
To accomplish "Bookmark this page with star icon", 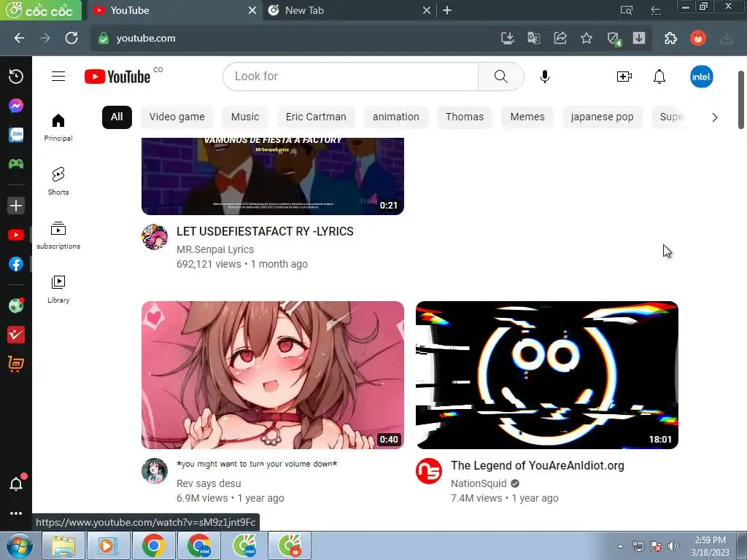I will tap(587, 38).
